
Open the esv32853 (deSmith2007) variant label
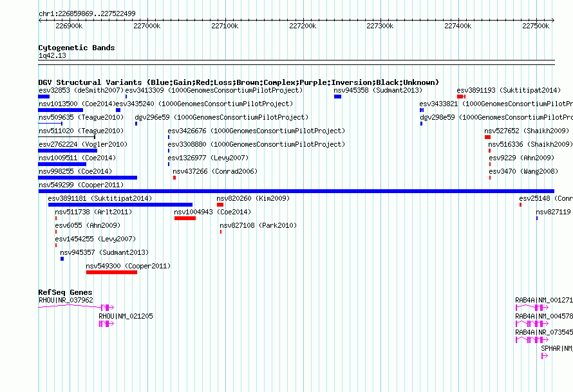pos(81,90)
